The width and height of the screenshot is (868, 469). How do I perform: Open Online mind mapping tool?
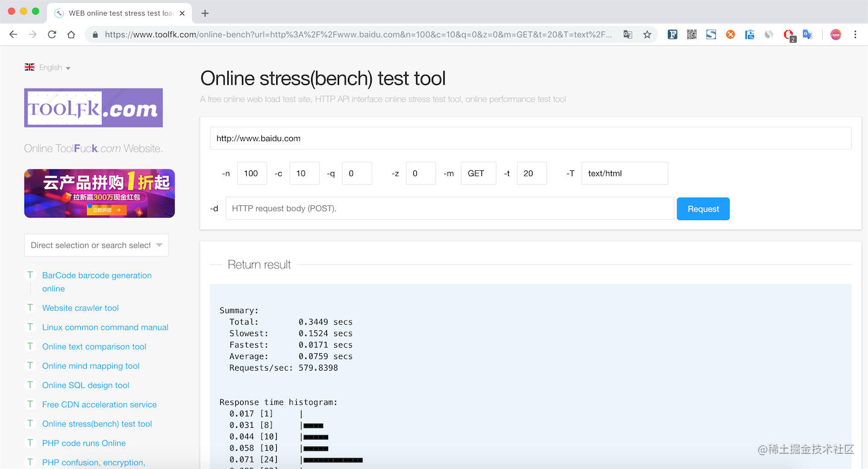(x=90, y=366)
